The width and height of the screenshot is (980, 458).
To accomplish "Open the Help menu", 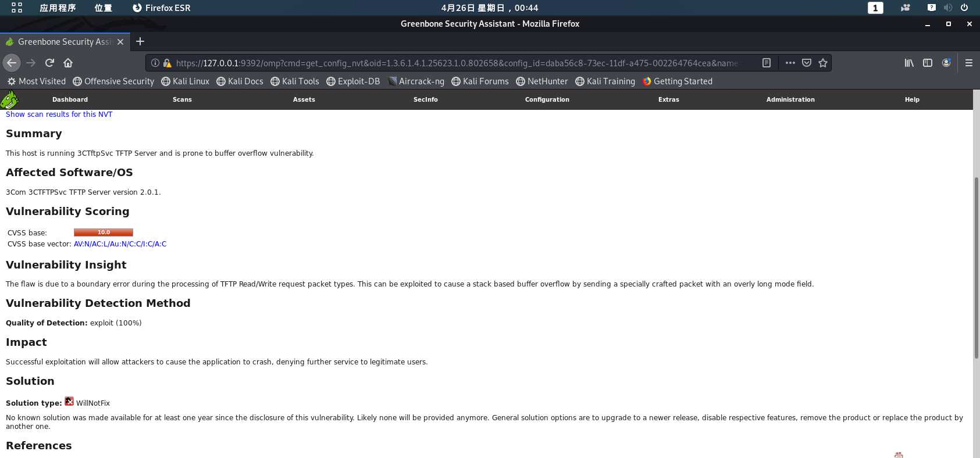I will pyautogui.click(x=912, y=99).
